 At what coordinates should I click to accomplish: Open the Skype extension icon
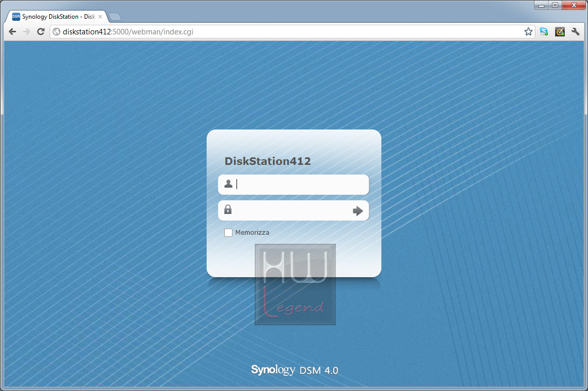(544, 32)
